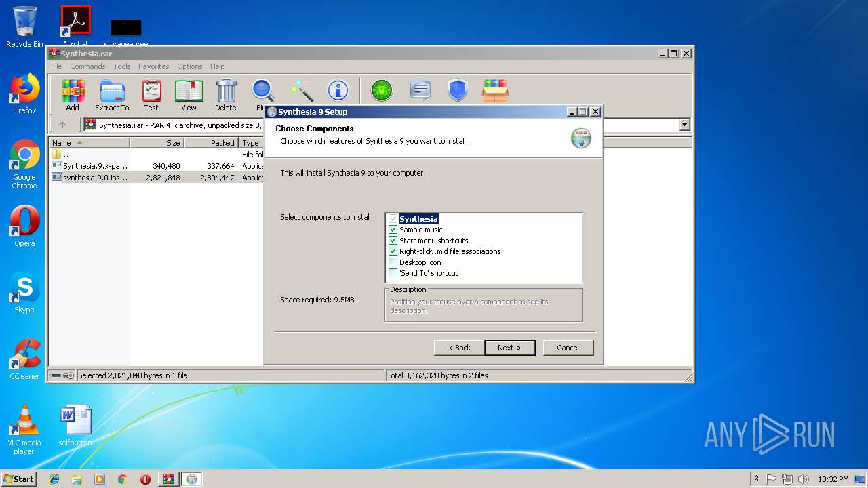Image resolution: width=868 pixels, height=488 pixels.
Task: Expand the WinRAR address path dropdown
Action: [684, 125]
